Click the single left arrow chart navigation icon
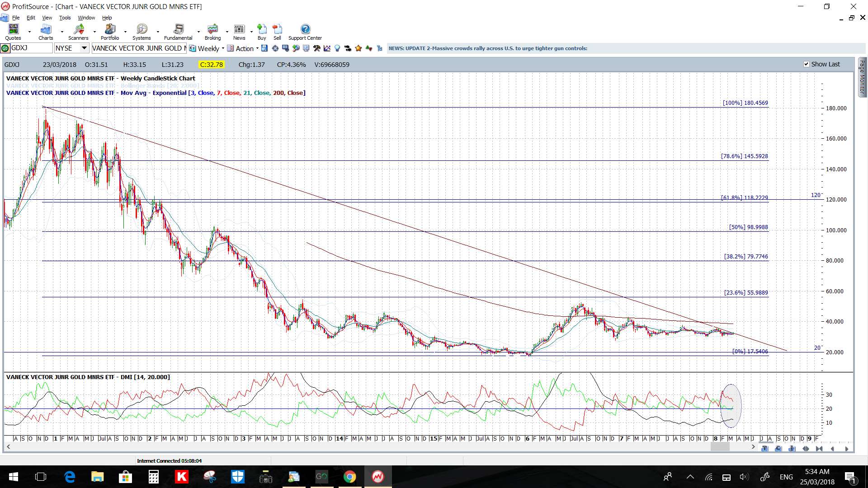This screenshot has width=868, height=488. coord(832,449)
